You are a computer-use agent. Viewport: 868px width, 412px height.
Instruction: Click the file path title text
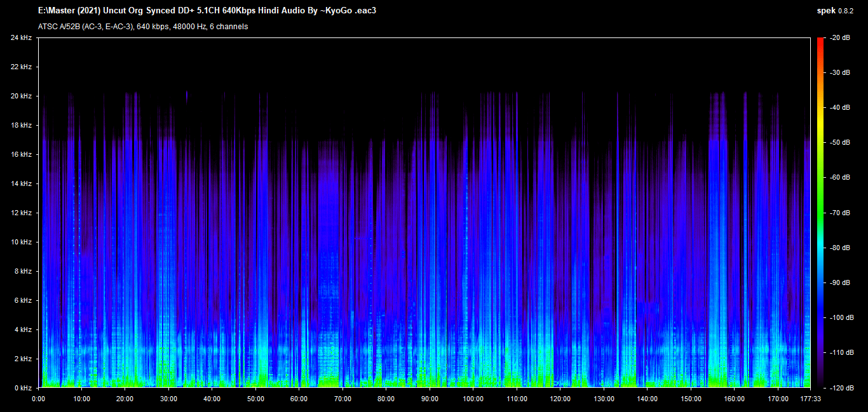point(207,11)
